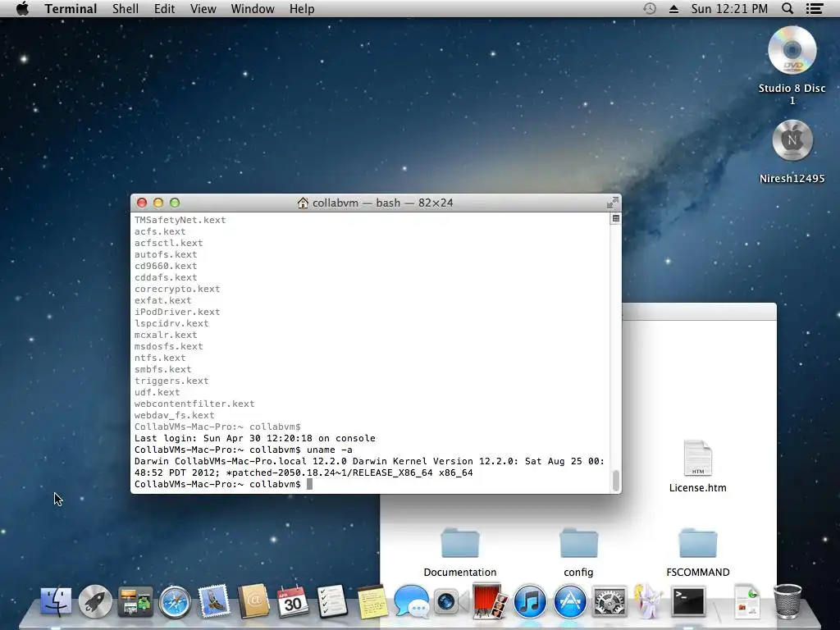This screenshot has width=840, height=630.
Task: Select Studio 8 Disc 1 DVD on desktop
Action: point(792,52)
